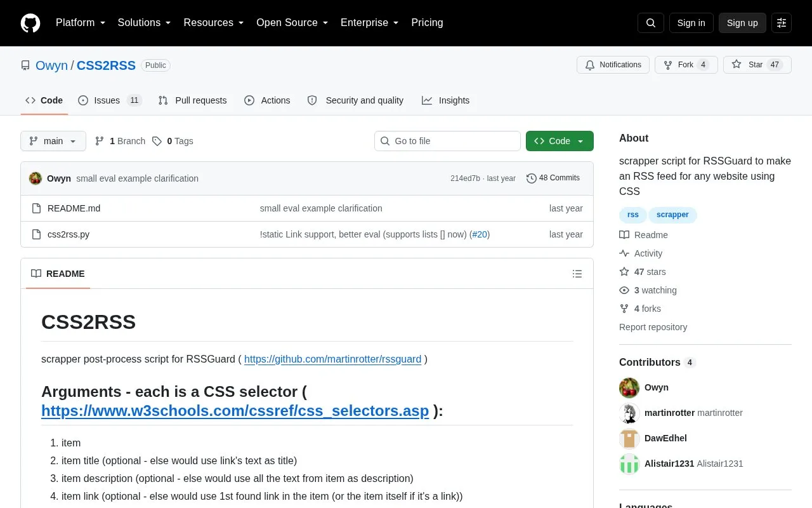The width and height of the screenshot is (812, 508).
Task: Open the Insights tab
Action: [x=446, y=100]
